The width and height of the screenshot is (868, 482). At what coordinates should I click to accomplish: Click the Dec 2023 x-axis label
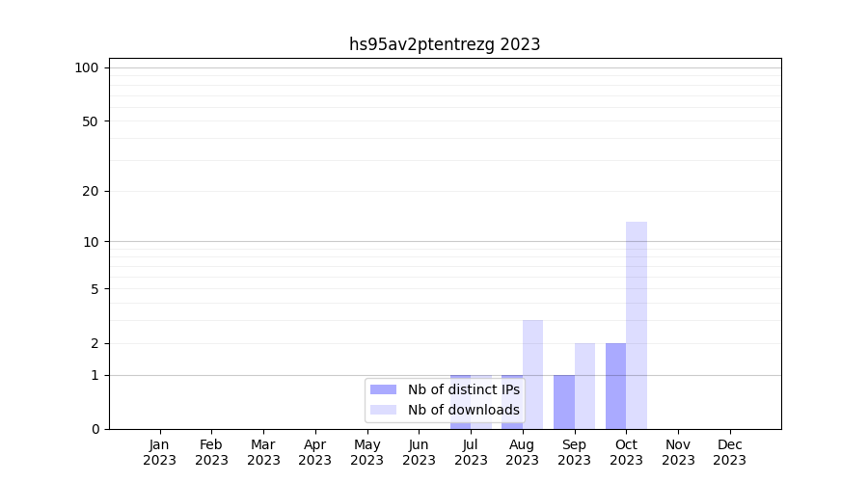[730, 452]
